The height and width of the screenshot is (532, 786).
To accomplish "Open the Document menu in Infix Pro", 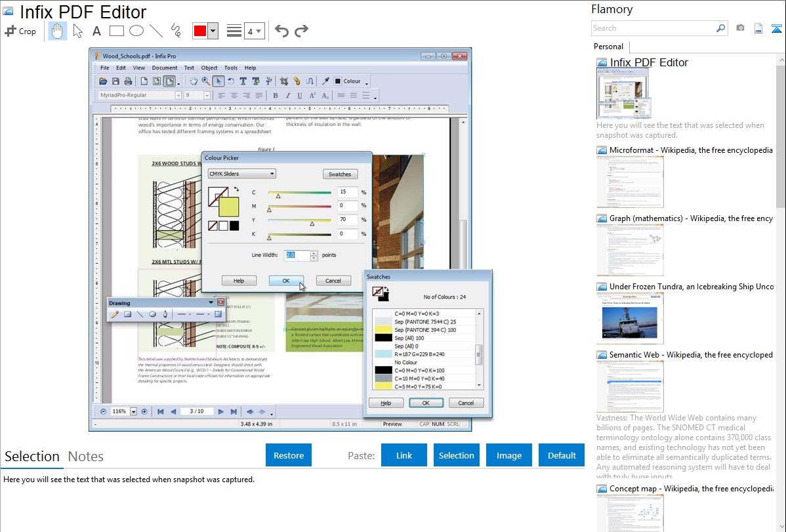I will point(165,68).
